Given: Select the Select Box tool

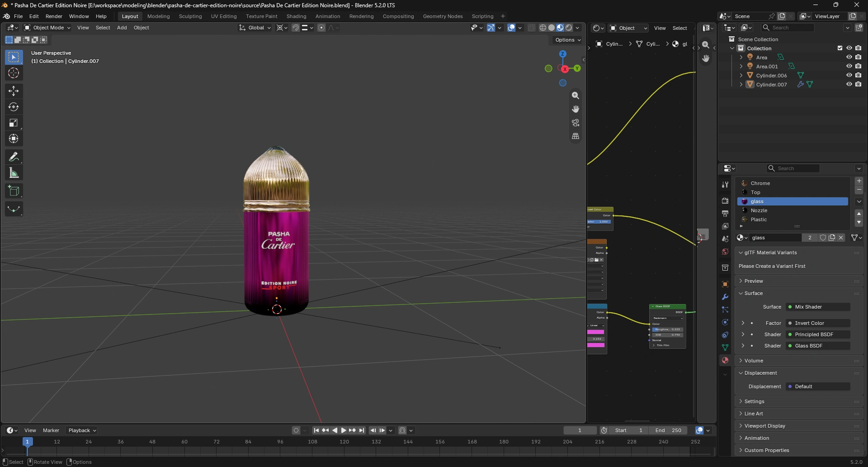Looking at the screenshot, I should coord(14,57).
